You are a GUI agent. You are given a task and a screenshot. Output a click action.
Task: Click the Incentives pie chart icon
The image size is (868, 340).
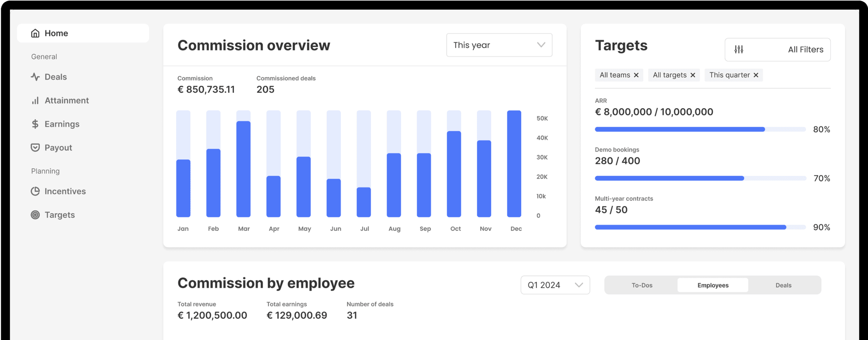coord(35,191)
